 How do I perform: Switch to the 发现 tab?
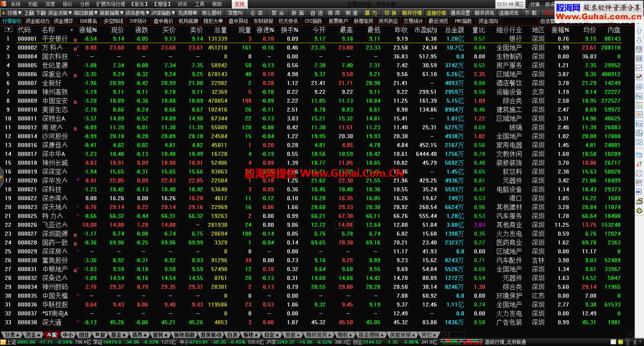[x=239, y=4]
